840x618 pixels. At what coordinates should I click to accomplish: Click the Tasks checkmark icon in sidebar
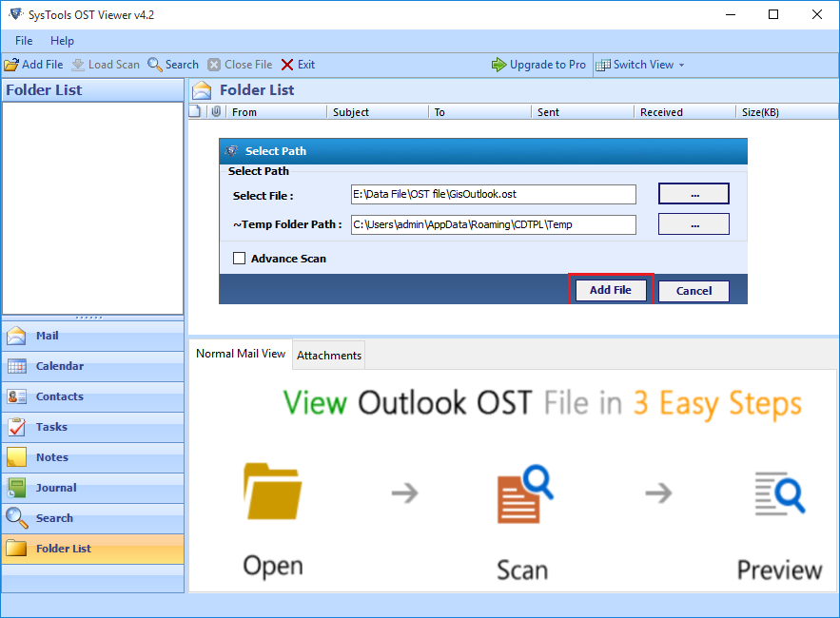(16, 427)
